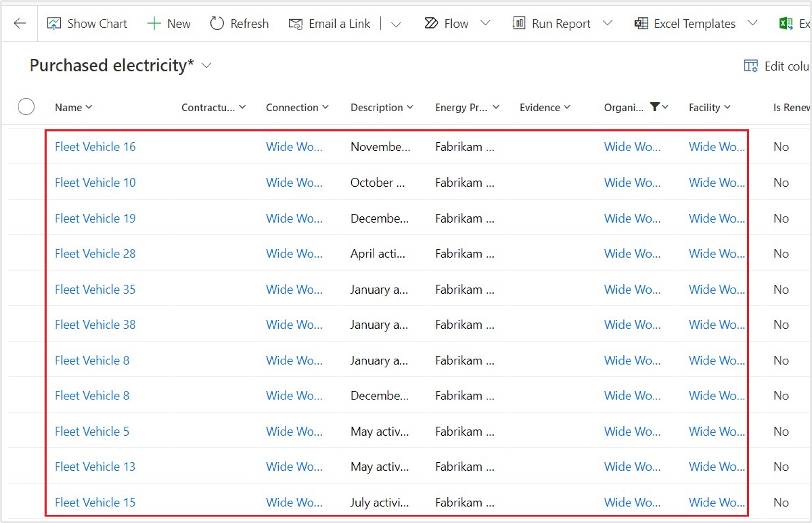Screen dimensions: 812x523
Task: Open the Fleet Vehicle 16 record link
Action: point(95,147)
